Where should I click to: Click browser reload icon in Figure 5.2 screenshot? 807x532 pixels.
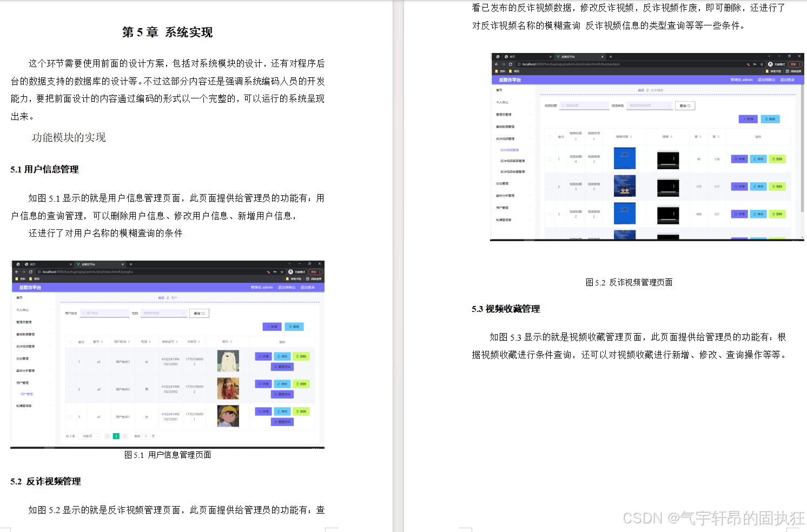(x=511, y=64)
